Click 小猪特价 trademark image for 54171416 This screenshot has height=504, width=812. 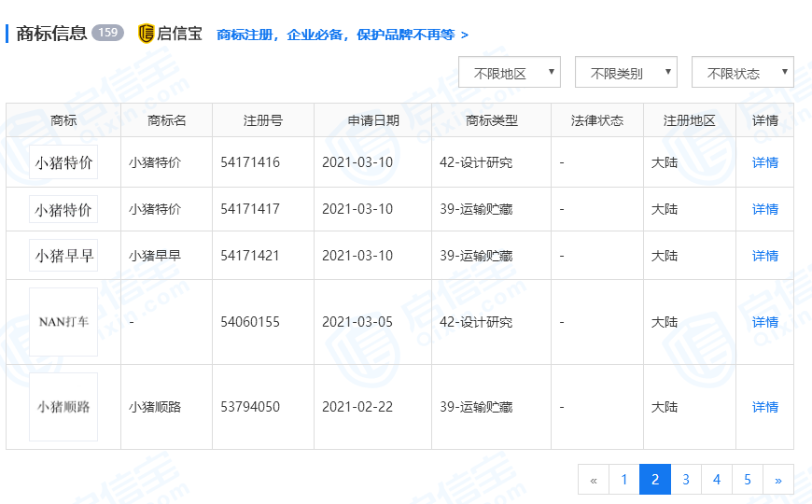tap(63, 162)
